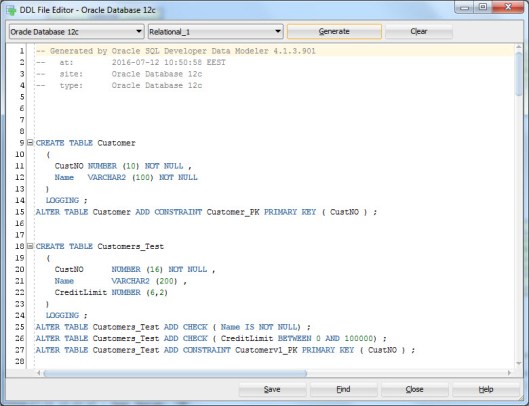Click the horizontal scrollbar right arrow
Image resolution: width=529 pixels, height=406 pixels.
click(509, 373)
